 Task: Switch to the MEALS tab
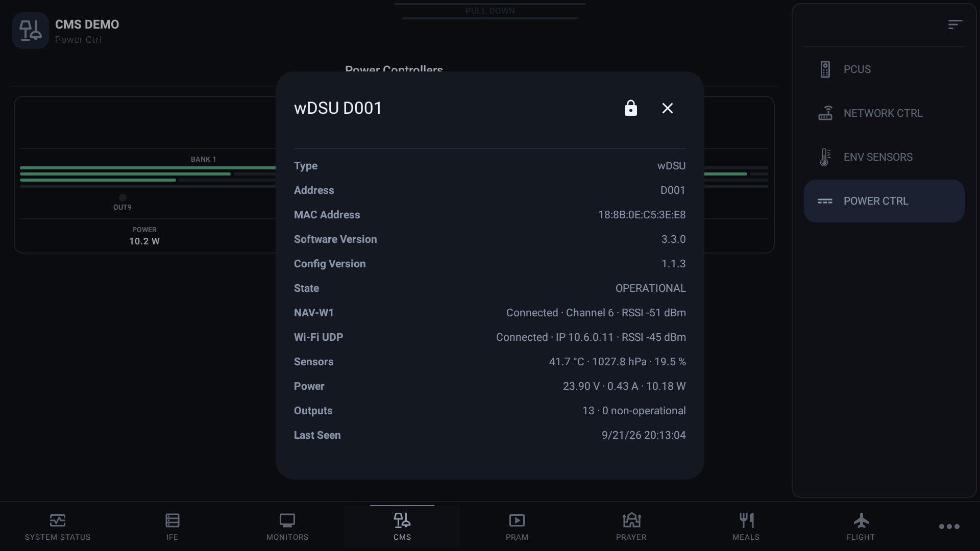pos(746,527)
